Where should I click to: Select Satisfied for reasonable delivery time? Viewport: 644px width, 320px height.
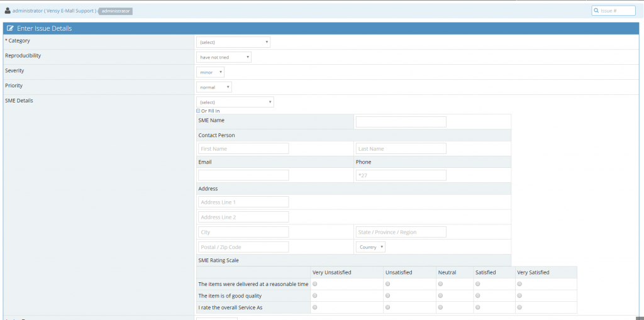tap(478, 284)
